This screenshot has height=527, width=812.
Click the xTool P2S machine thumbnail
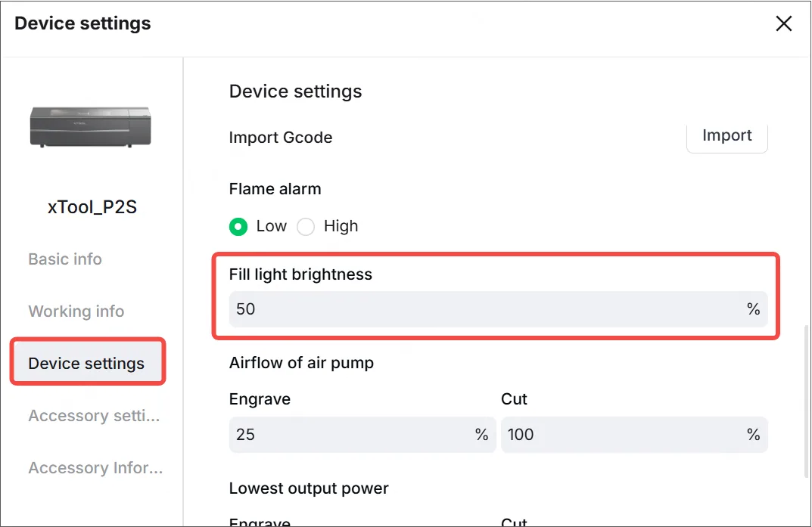coord(91,126)
